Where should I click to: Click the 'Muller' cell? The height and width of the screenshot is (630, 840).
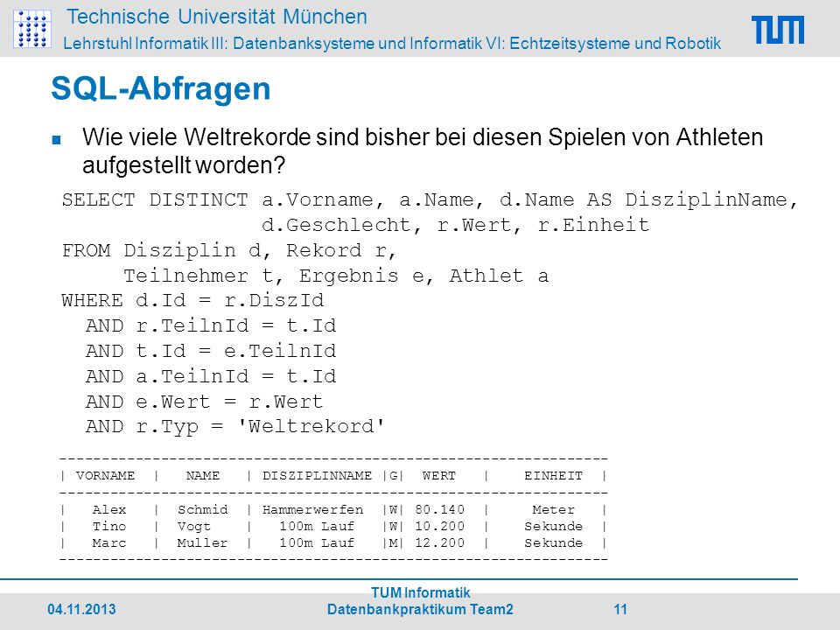[202, 542]
